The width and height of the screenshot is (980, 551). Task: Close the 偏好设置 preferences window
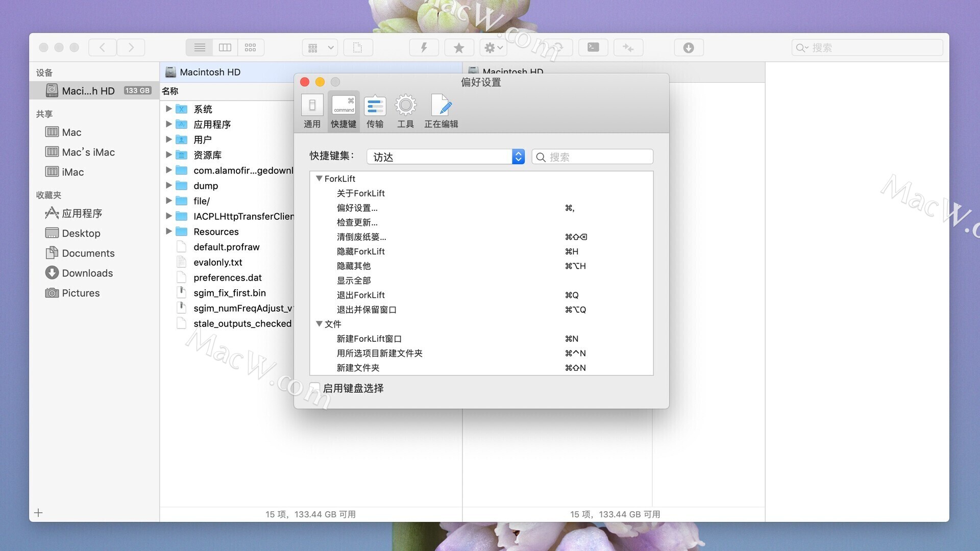[305, 82]
